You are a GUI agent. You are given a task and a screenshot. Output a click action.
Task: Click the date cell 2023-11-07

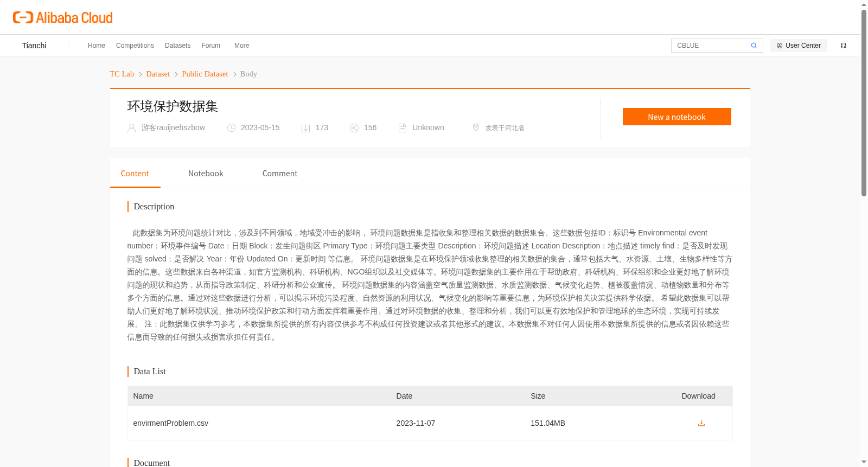416,423
